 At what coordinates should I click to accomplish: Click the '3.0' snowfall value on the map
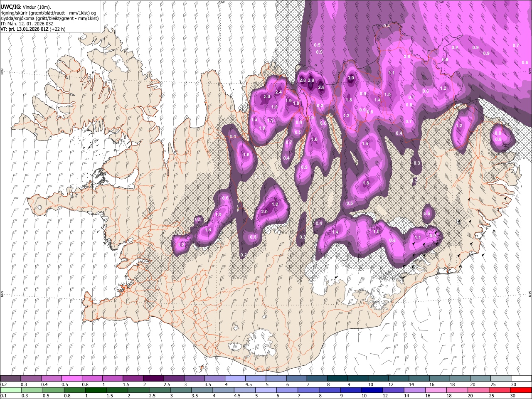[x=350, y=78]
